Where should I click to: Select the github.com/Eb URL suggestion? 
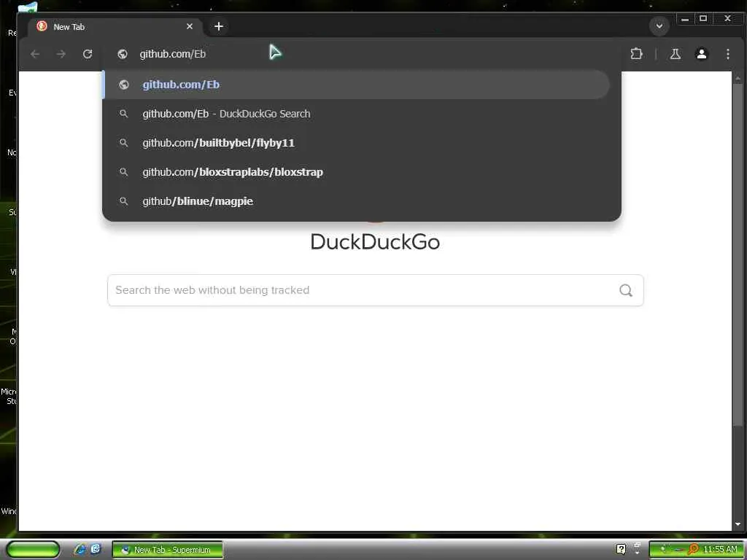coord(357,85)
